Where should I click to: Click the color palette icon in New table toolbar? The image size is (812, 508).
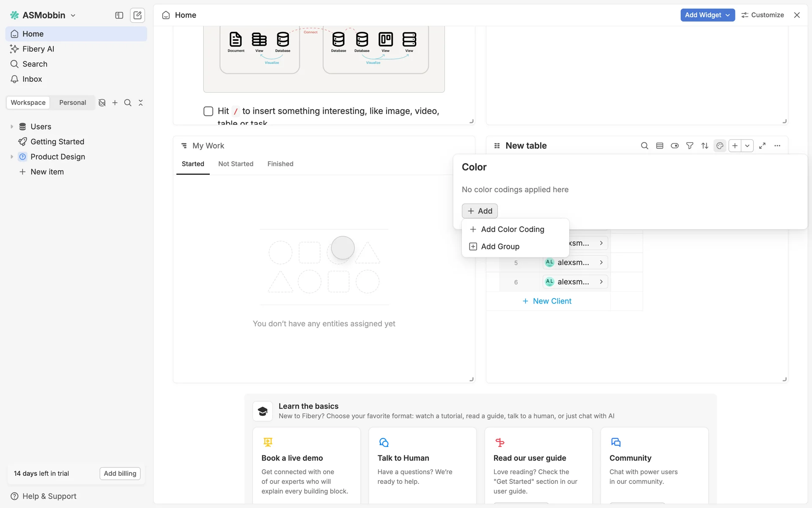click(x=719, y=146)
